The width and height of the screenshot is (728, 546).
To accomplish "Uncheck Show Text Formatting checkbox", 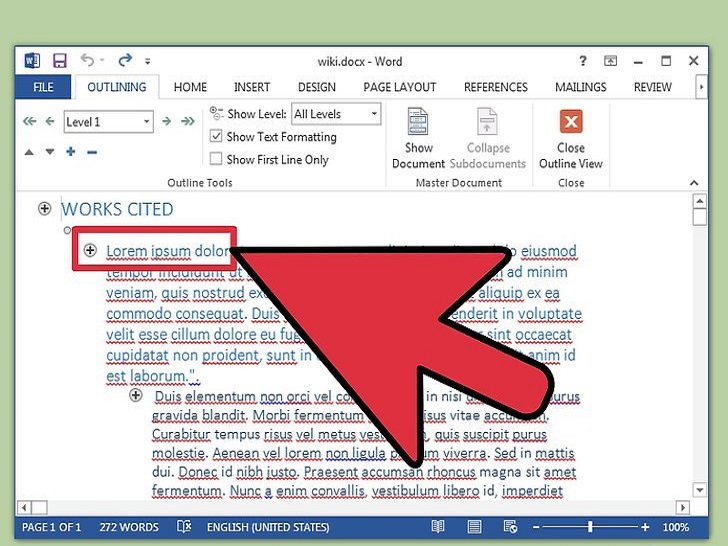I will 216,137.
